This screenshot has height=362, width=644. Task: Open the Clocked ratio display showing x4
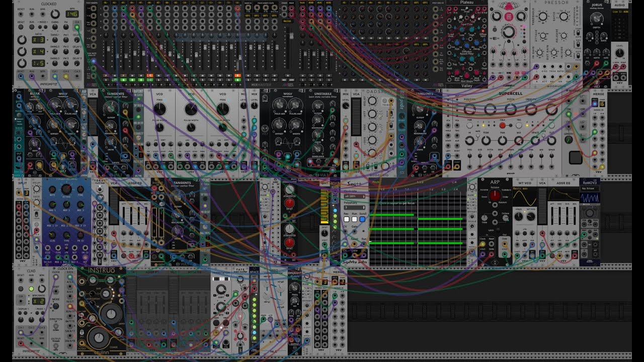[x=38, y=51]
